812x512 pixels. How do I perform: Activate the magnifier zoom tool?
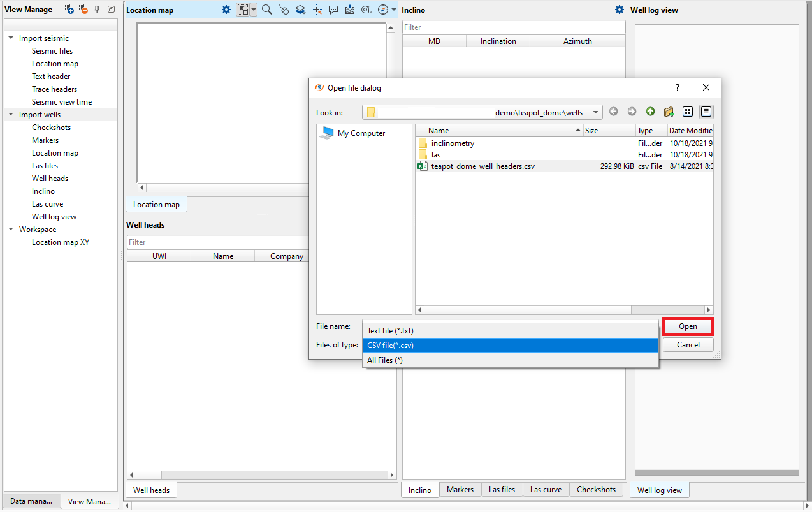(x=266, y=10)
